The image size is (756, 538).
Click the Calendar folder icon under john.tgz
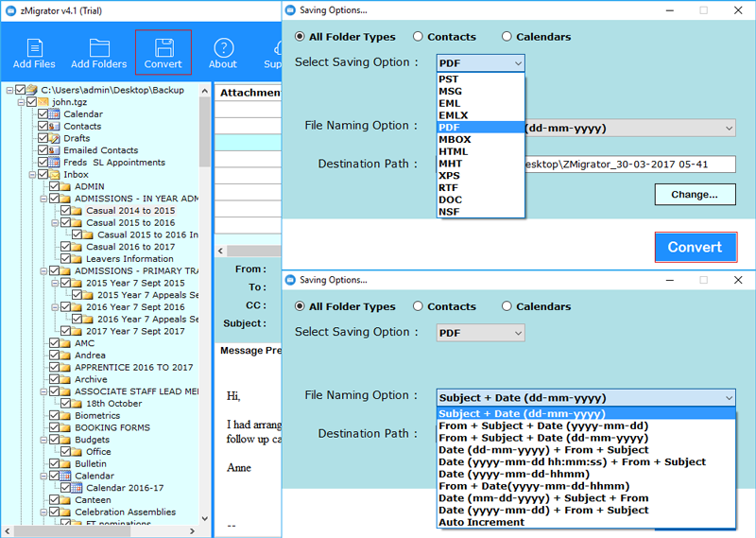(55, 114)
